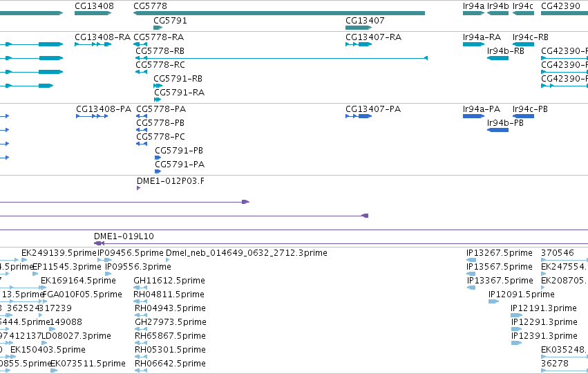This screenshot has height=374, width=588.
Task: Click protein Ir94a-PA
Action: 473,116
